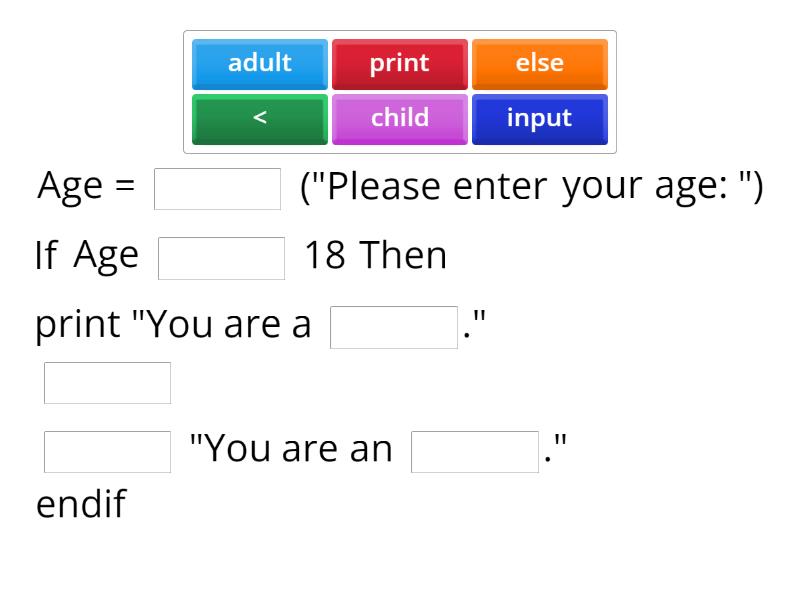Click the 'print "You are a' text

click(x=174, y=327)
